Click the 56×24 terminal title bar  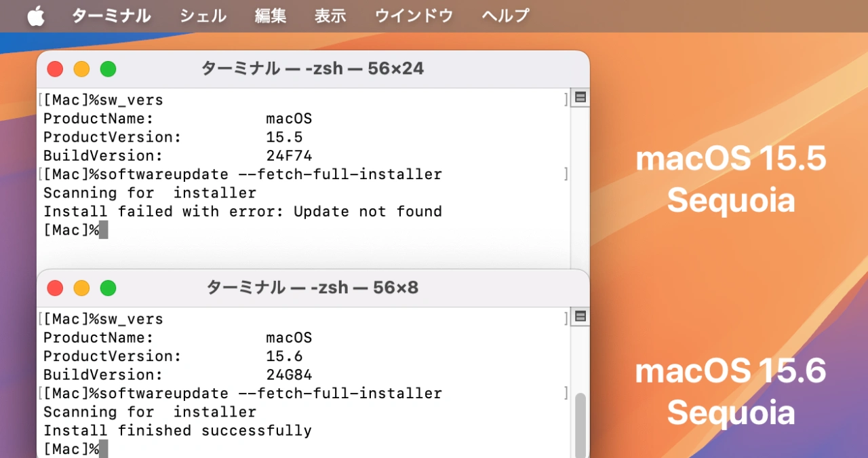[312, 69]
